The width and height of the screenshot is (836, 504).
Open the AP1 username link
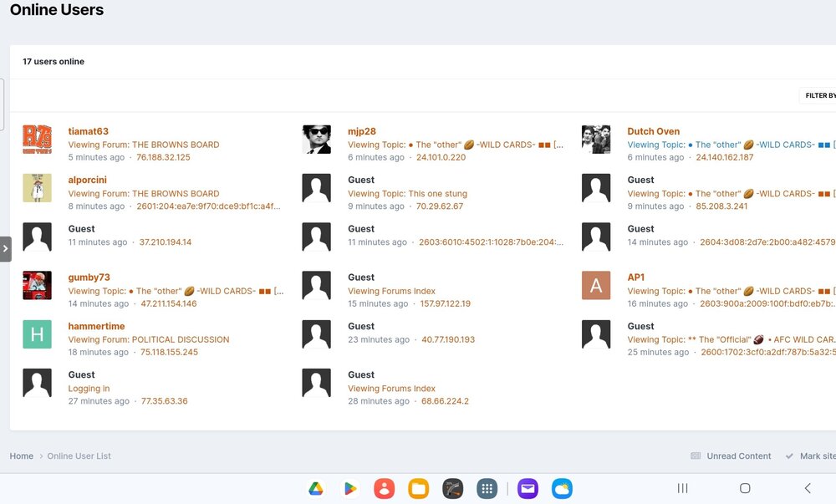(636, 277)
